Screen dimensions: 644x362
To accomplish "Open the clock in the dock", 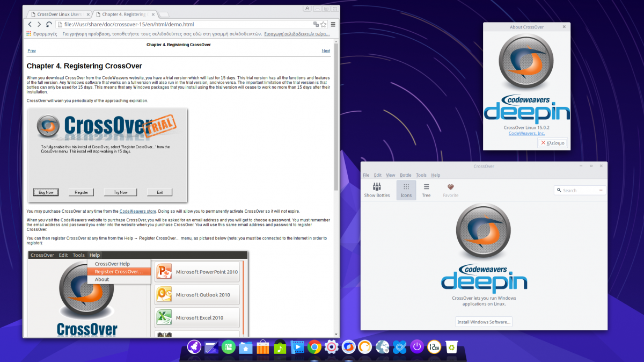I will (x=434, y=347).
